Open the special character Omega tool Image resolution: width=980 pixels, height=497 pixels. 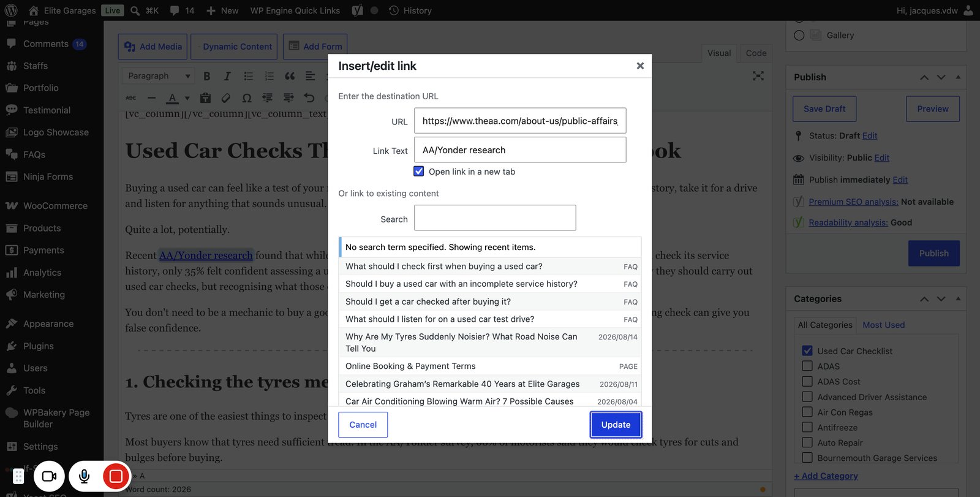[x=247, y=98]
